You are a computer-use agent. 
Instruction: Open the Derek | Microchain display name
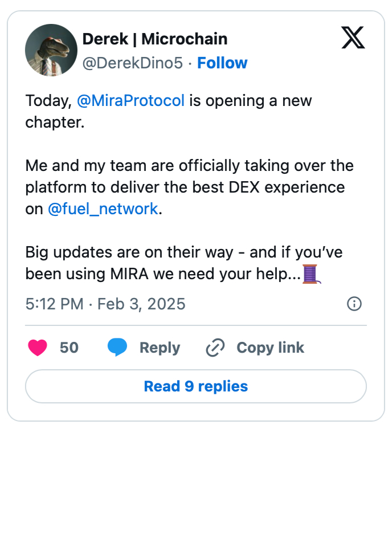tap(155, 39)
